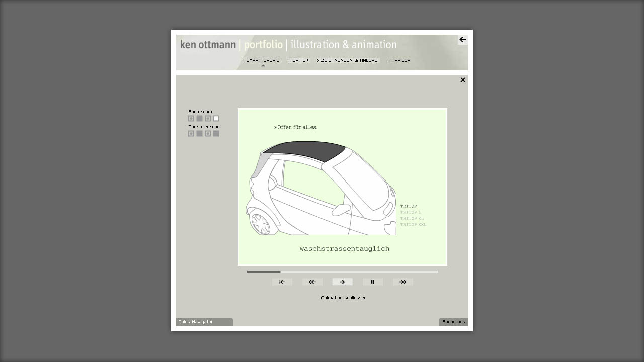Click the TRITOP XL option
This screenshot has width=644, height=362.
(412, 218)
